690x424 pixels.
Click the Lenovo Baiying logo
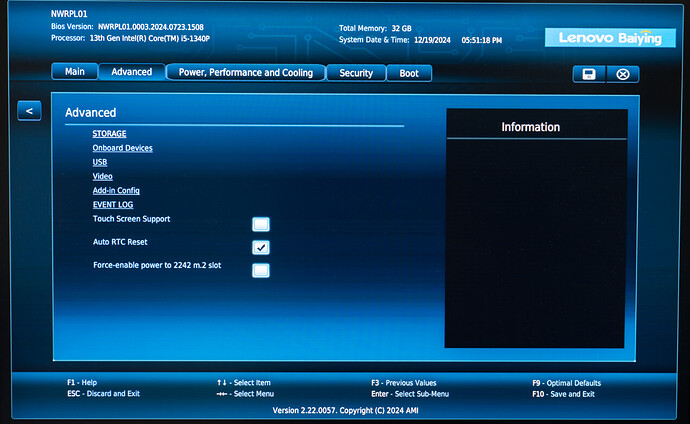click(x=609, y=38)
